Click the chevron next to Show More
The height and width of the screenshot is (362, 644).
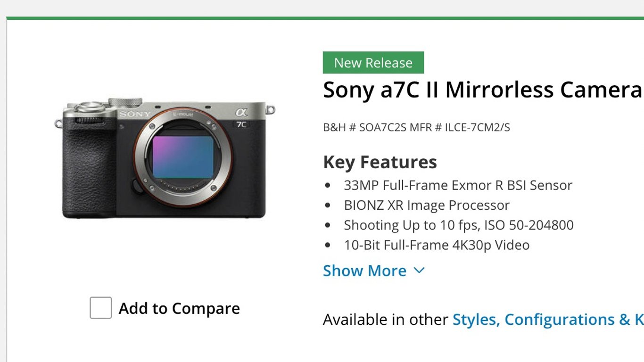tap(419, 271)
